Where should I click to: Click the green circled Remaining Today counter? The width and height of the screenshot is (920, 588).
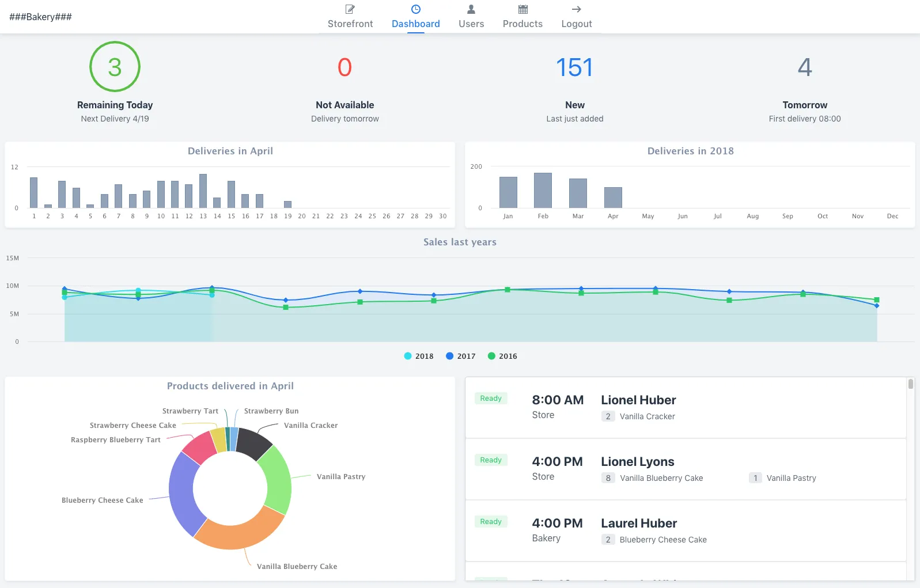[115, 67]
